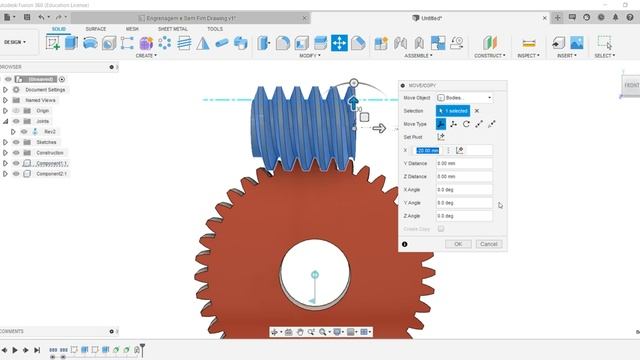Screen dimensions: 640x360
Task: Open the CREATE menu dropdown
Action: coord(146,56)
